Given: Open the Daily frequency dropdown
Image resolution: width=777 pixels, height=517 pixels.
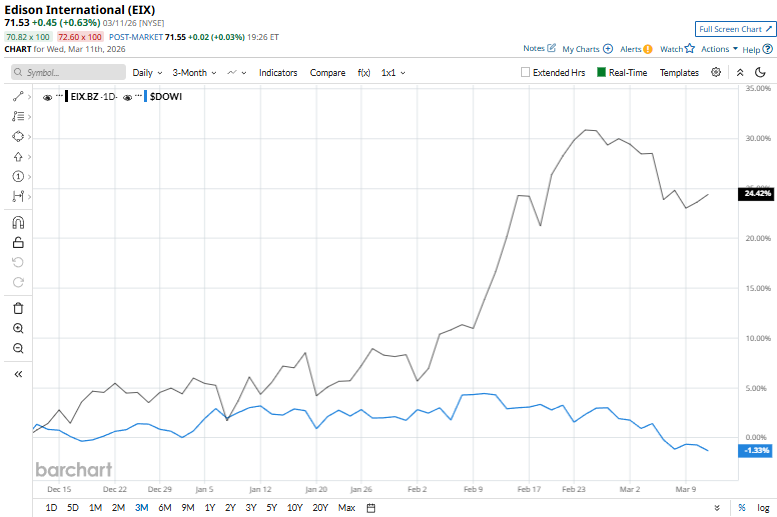Looking at the screenshot, I should click(x=147, y=72).
